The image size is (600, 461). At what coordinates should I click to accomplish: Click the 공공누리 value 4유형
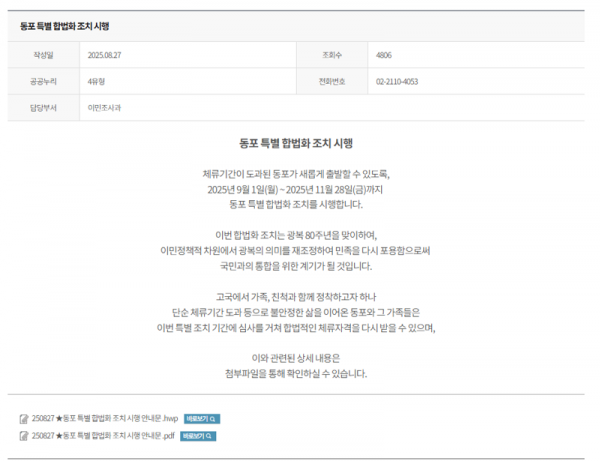coord(98,80)
